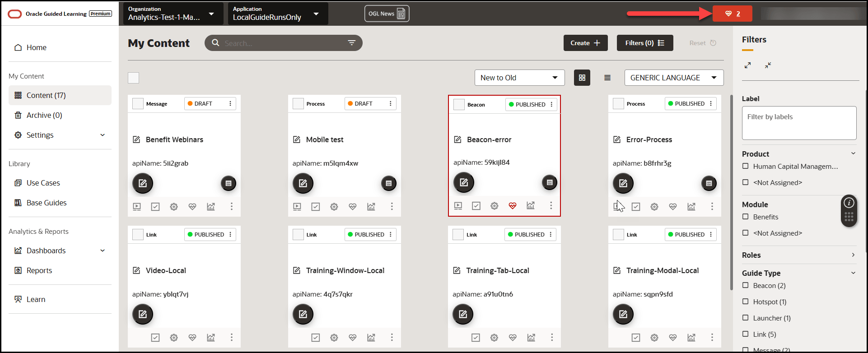
Task: Click the notes icon on Error-Process card
Action: pos(709,183)
